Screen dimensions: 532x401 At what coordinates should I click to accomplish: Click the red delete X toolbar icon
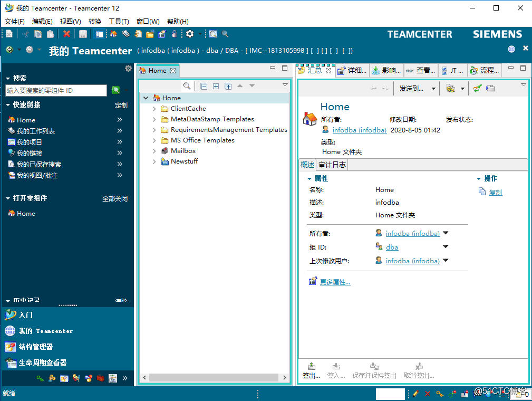click(x=66, y=34)
